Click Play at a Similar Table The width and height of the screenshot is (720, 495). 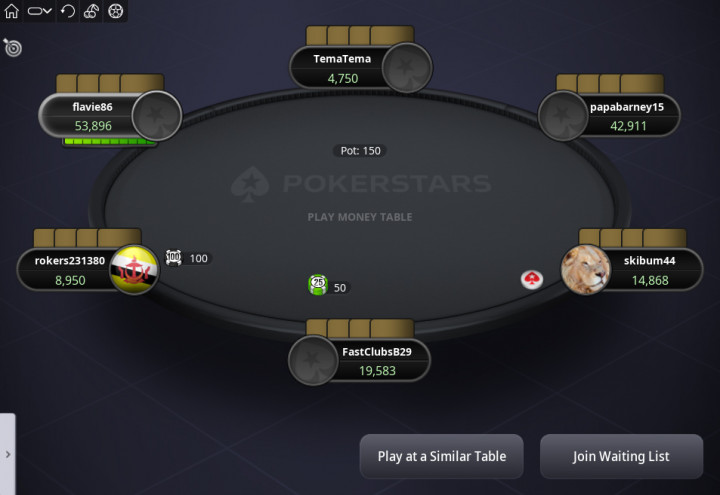[441, 456]
